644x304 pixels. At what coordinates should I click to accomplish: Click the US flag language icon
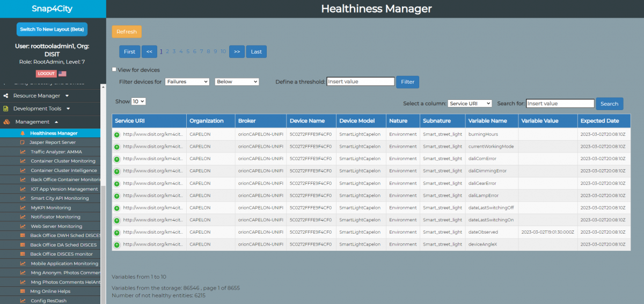[63, 74]
